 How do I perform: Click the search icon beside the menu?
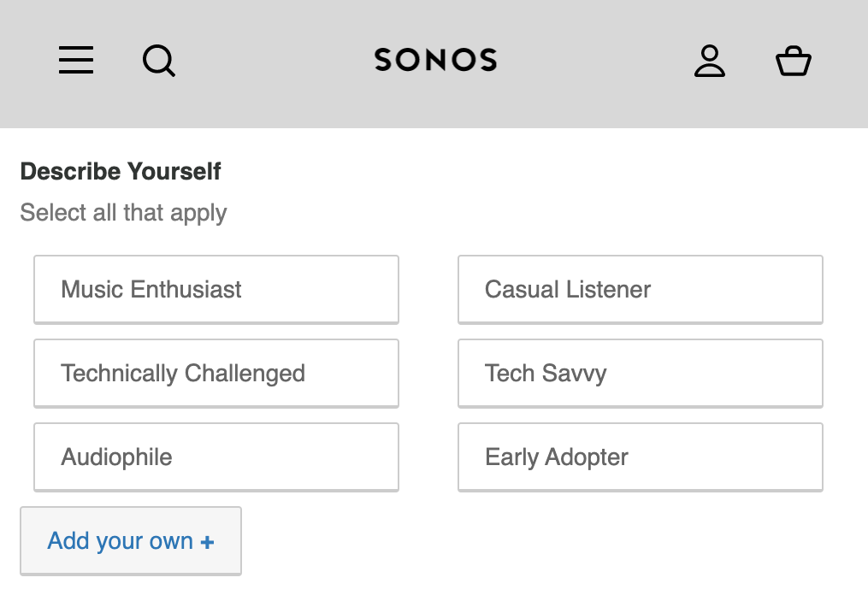click(x=158, y=61)
